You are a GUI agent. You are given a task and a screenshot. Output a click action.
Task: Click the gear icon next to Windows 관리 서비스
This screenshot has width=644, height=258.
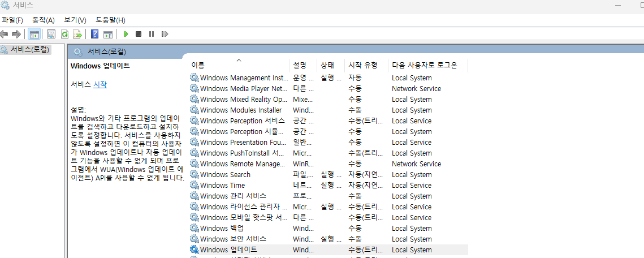(195, 196)
